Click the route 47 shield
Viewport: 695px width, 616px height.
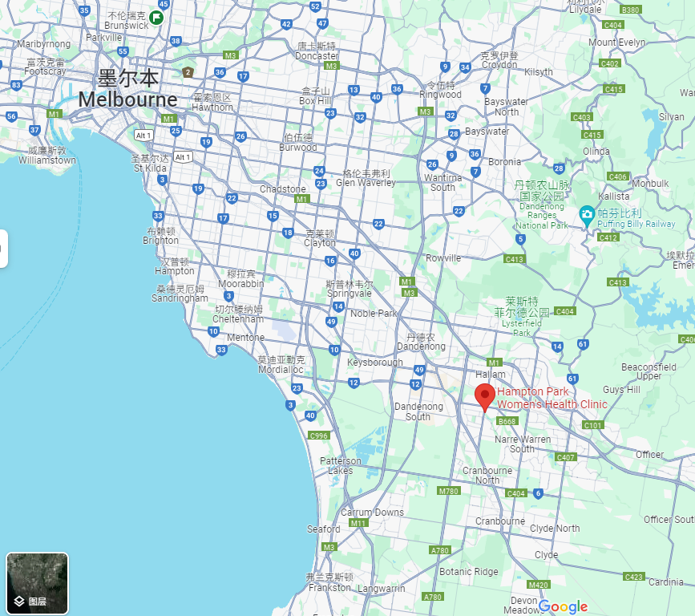pos(322,23)
